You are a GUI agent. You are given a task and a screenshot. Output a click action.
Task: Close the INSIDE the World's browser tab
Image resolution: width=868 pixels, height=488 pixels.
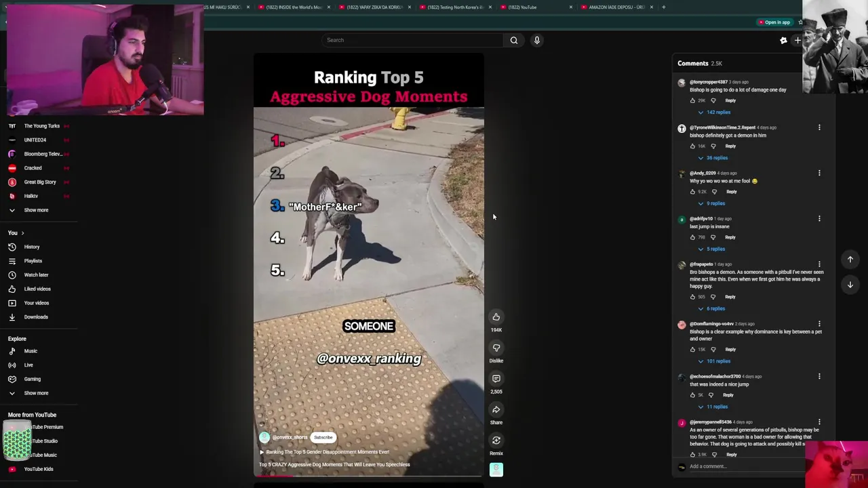328,7
